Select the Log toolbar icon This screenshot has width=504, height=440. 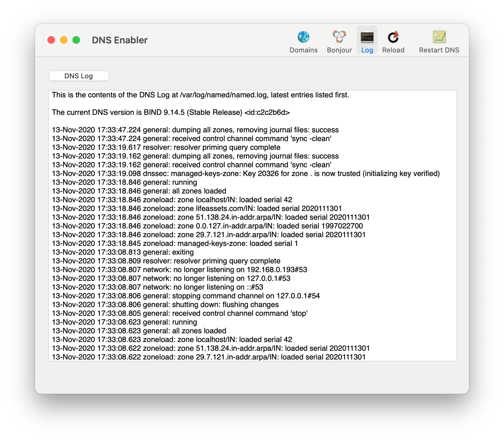[367, 37]
